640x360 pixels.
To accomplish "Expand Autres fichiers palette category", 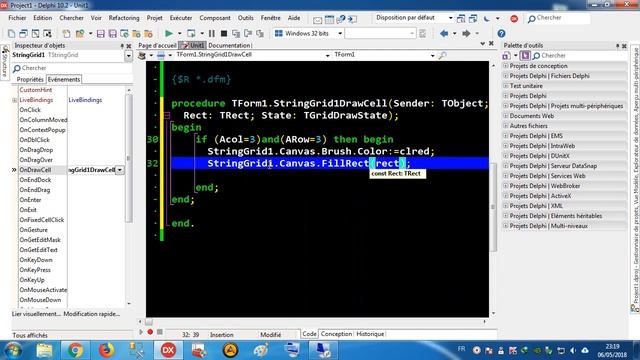I will (506, 126).
